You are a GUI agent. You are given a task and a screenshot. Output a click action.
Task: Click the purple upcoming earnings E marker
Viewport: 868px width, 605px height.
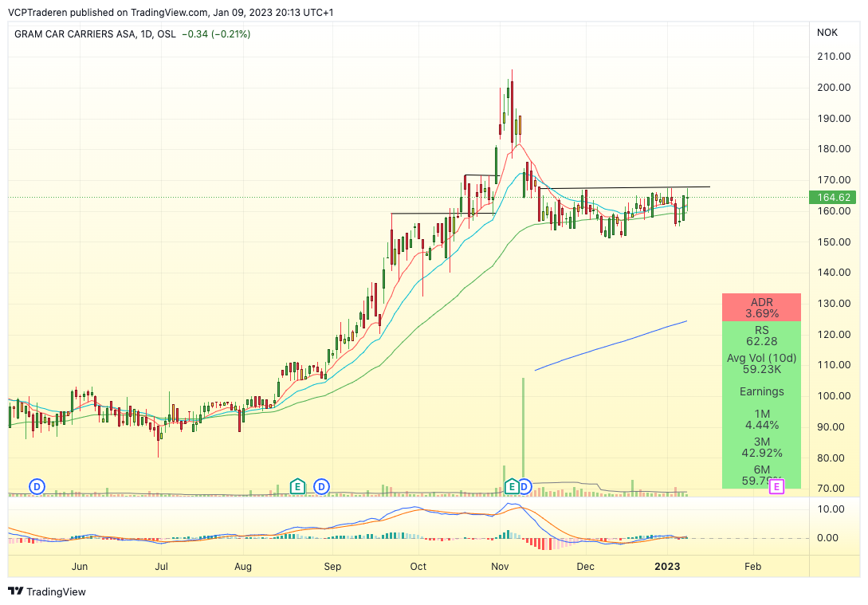click(x=776, y=487)
